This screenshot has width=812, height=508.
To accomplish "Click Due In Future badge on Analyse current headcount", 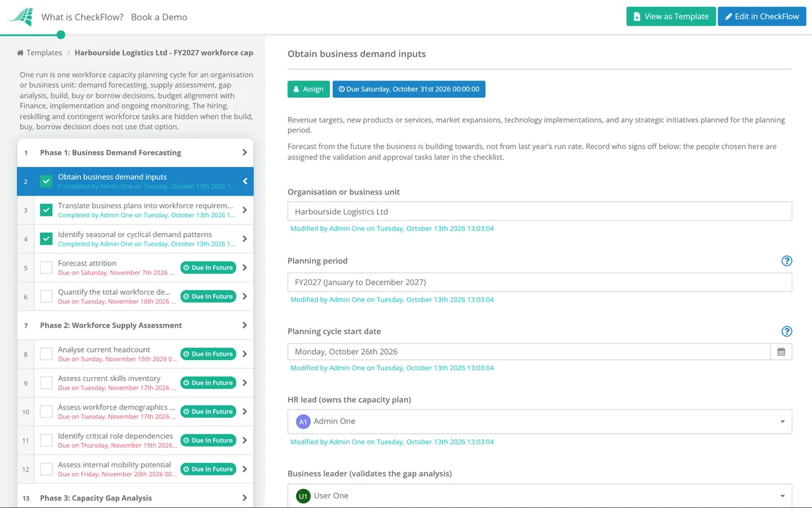I will pyautogui.click(x=208, y=354).
